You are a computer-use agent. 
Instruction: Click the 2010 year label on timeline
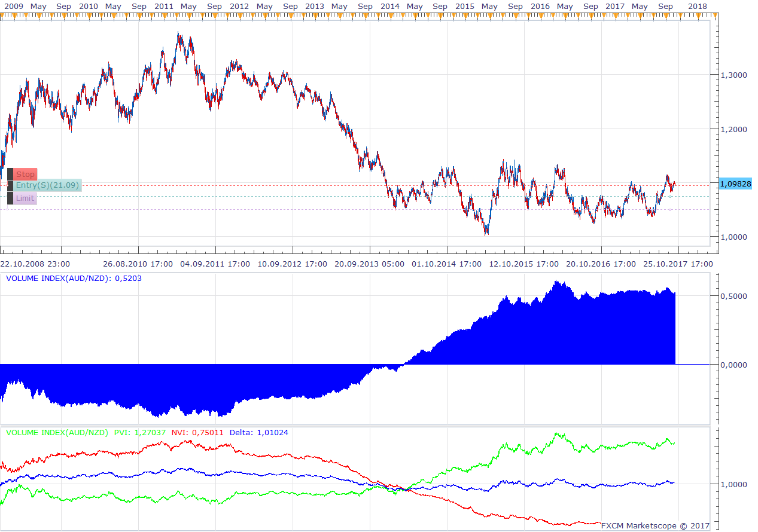[89, 6]
